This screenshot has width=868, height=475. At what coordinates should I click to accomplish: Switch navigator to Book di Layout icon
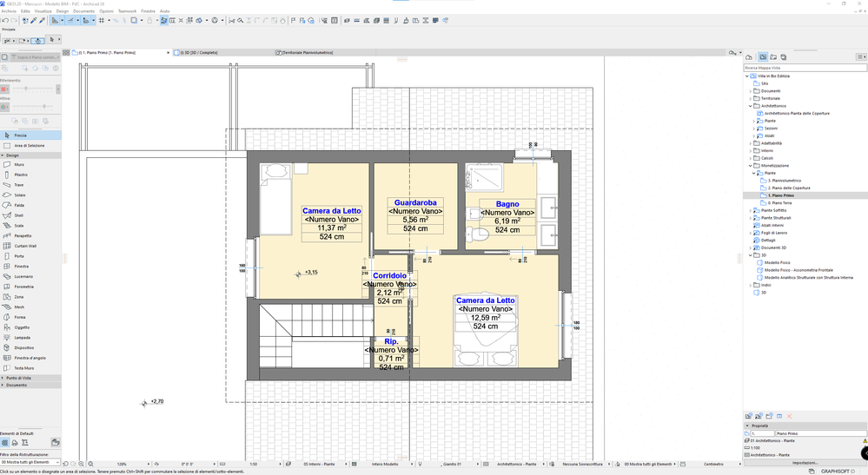(773, 57)
